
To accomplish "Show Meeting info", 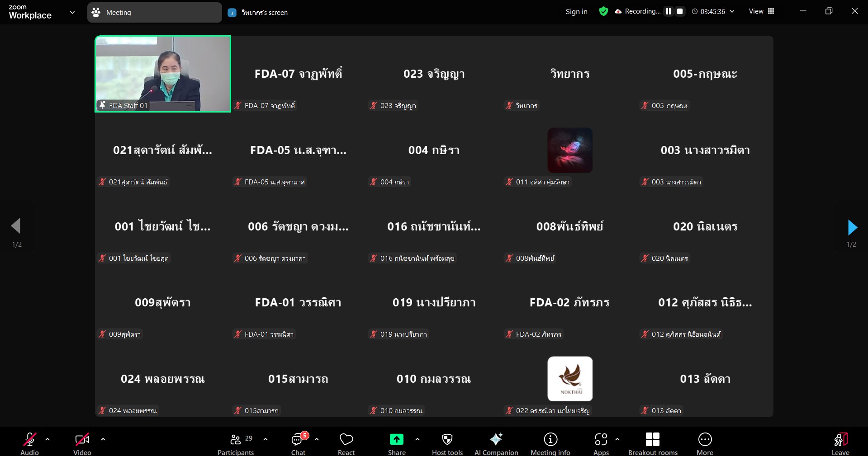I will point(550,443).
